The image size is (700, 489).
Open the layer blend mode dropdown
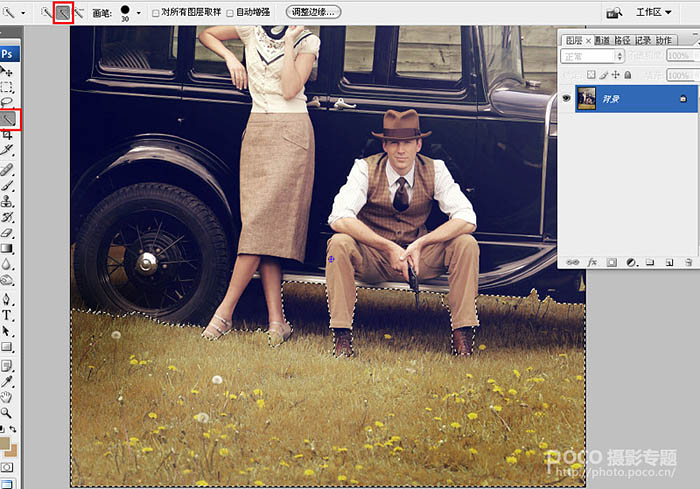click(592, 57)
